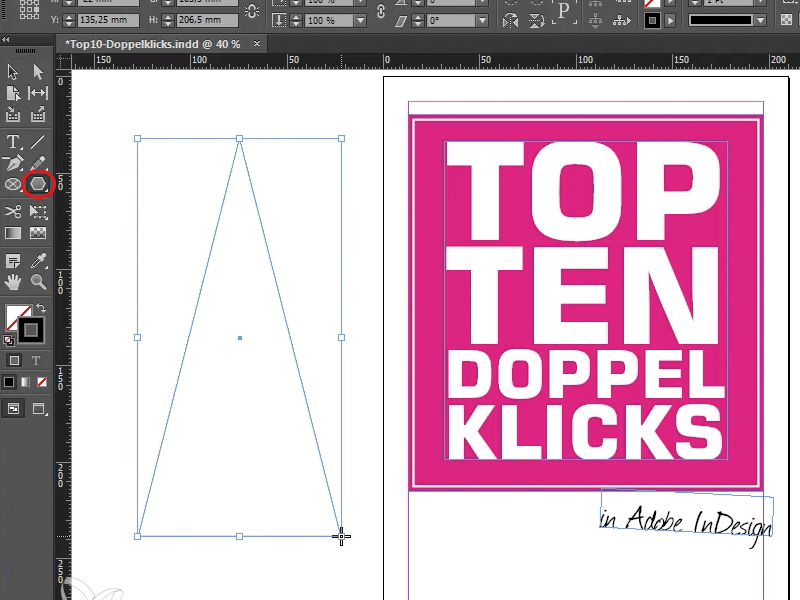Select the Ellipse Frame tool
Image resolution: width=800 pixels, height=600 pixels.
point(13,184)
